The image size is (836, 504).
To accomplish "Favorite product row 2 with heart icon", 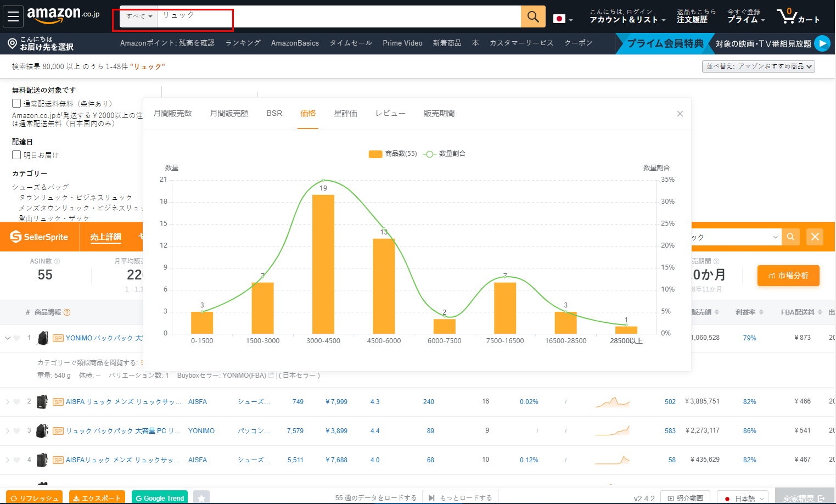I will point(17,402).
